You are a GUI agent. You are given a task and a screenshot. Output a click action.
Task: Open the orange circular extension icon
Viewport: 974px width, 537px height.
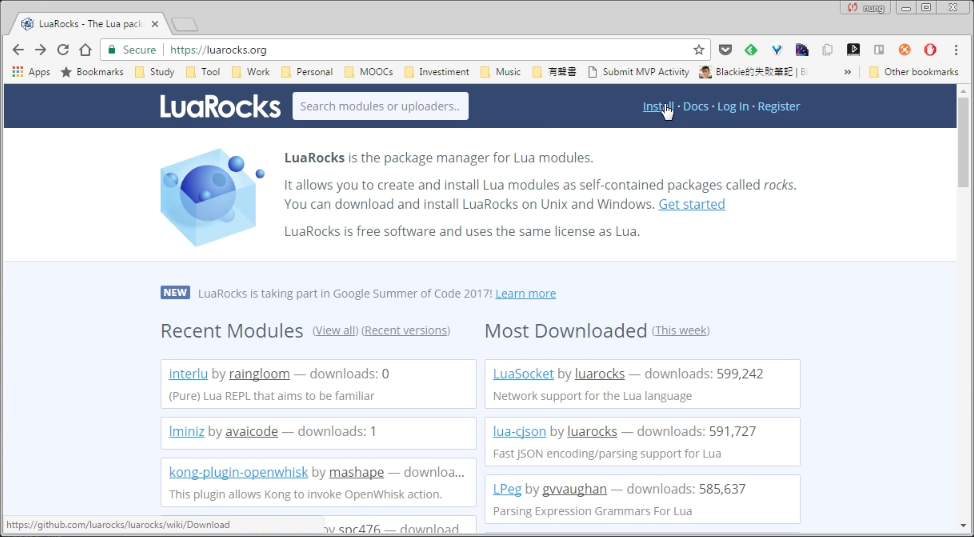tap(904, 50)
